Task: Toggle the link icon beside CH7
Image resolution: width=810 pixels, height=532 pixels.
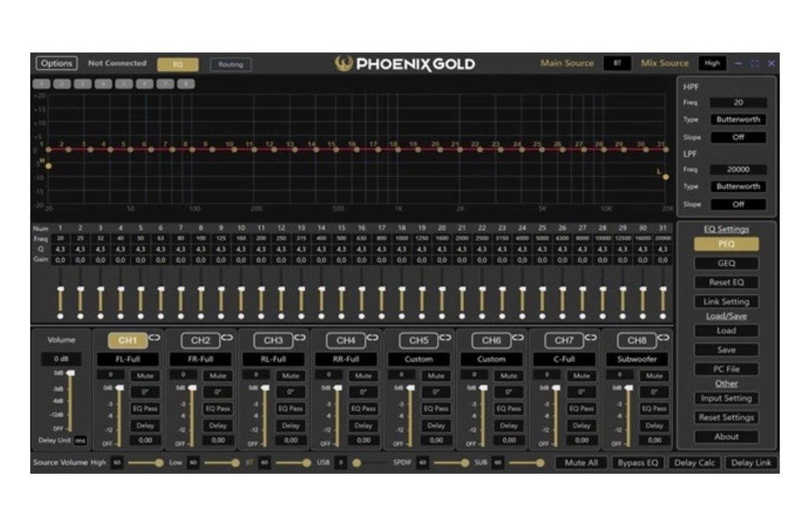Action: click(x=591, y=338)
